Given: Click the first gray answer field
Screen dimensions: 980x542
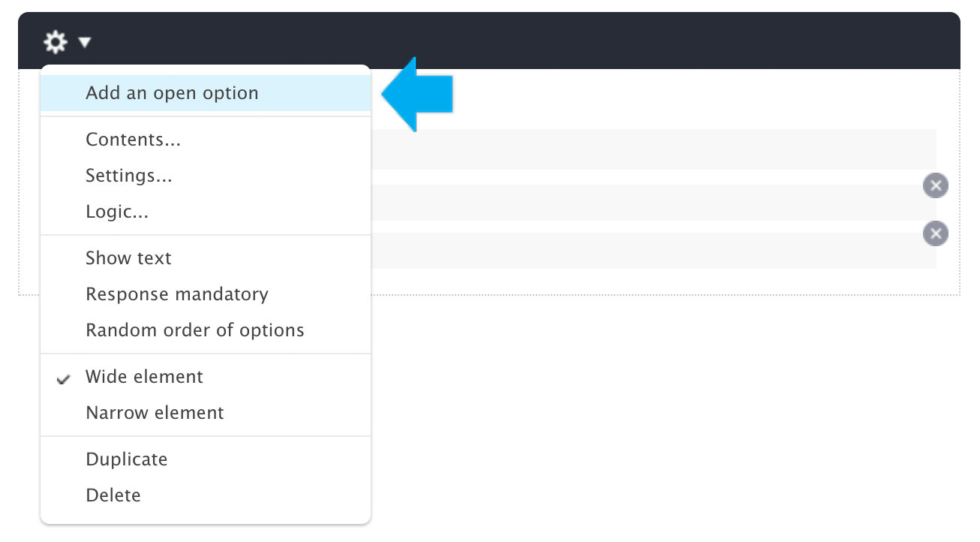Looking at the screenshot, I should tap(654, 149).
